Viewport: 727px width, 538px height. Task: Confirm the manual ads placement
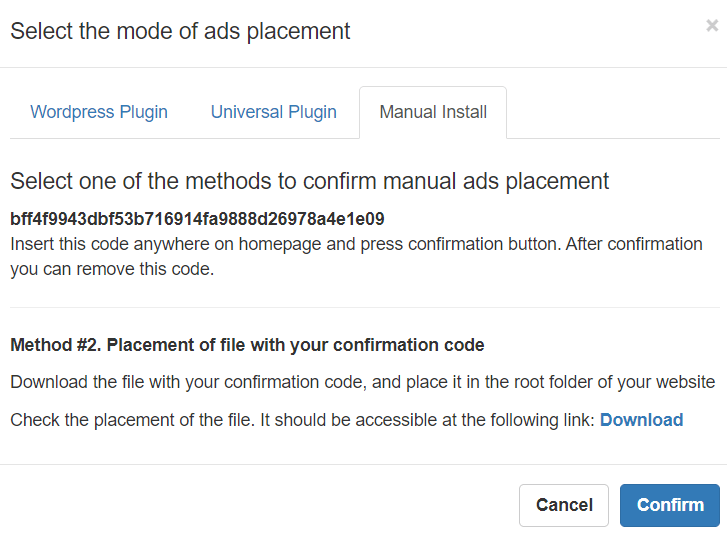pyautogui.click(x=670, y=505)
